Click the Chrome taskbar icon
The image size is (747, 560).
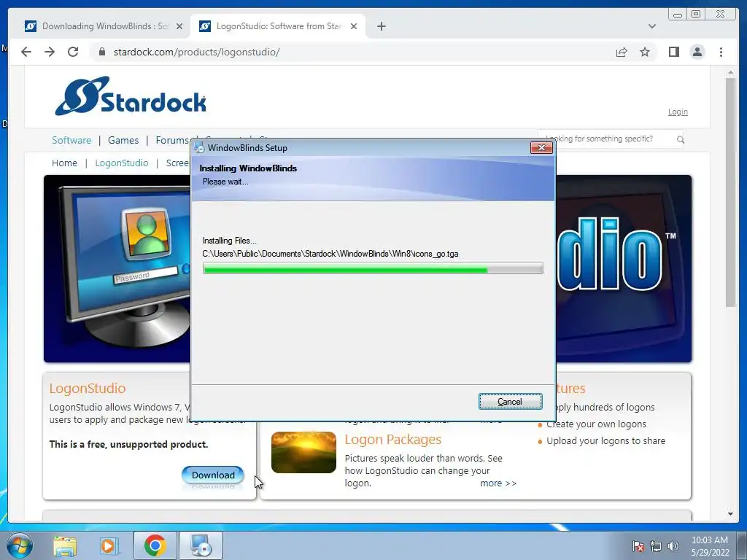click(155, 545)
